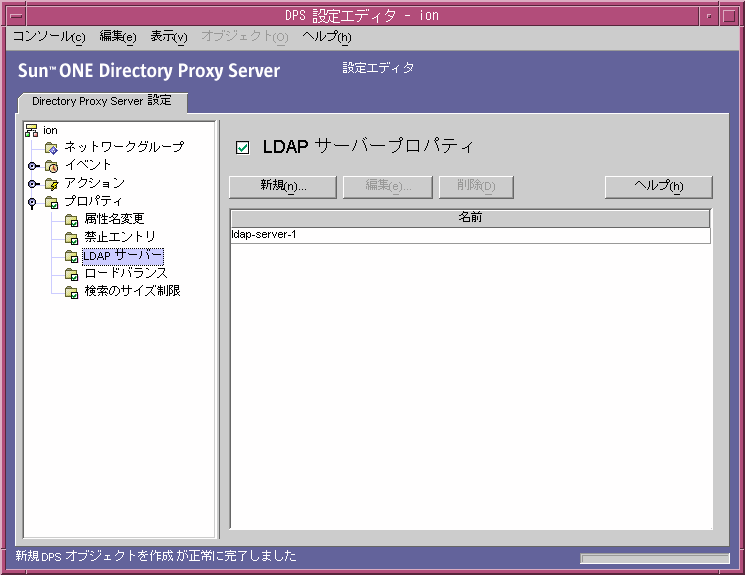Open the window menu button in title bar
Screen dimensions: 745x575
pyautogui.click(x=17, y=16)
